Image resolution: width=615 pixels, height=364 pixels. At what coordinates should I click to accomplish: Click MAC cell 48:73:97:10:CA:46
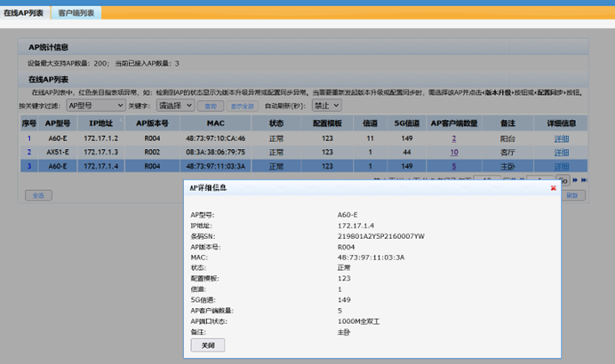click(216, 138)
